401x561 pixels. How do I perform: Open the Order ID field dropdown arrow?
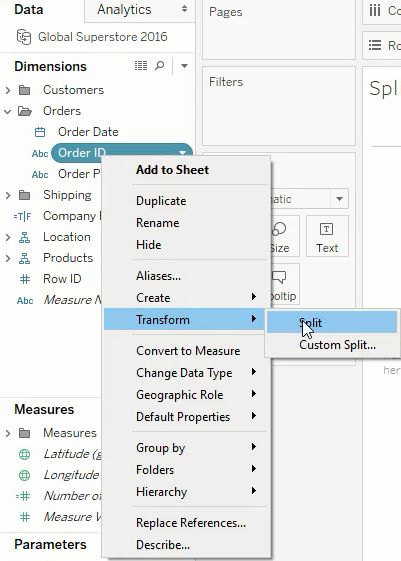pos(182,153)
